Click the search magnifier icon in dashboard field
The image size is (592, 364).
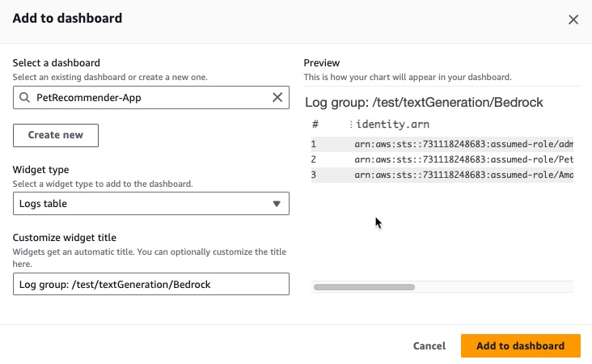coord(24,97)
